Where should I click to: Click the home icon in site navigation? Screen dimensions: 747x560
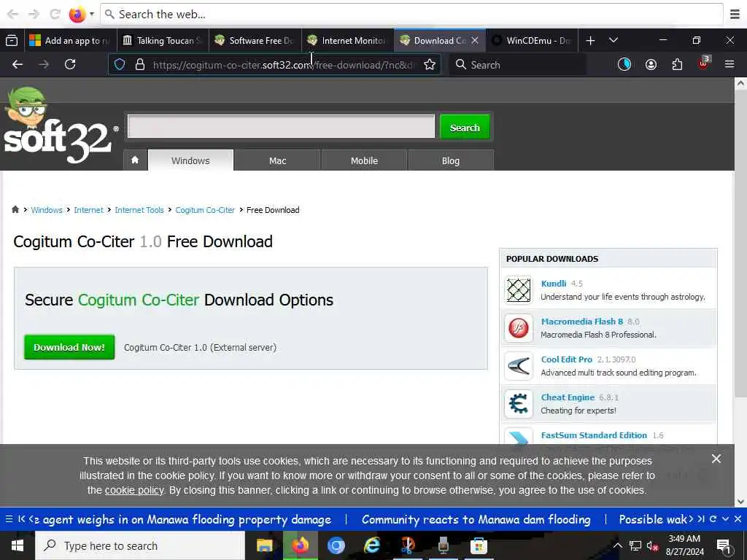[x=135, y=160]
